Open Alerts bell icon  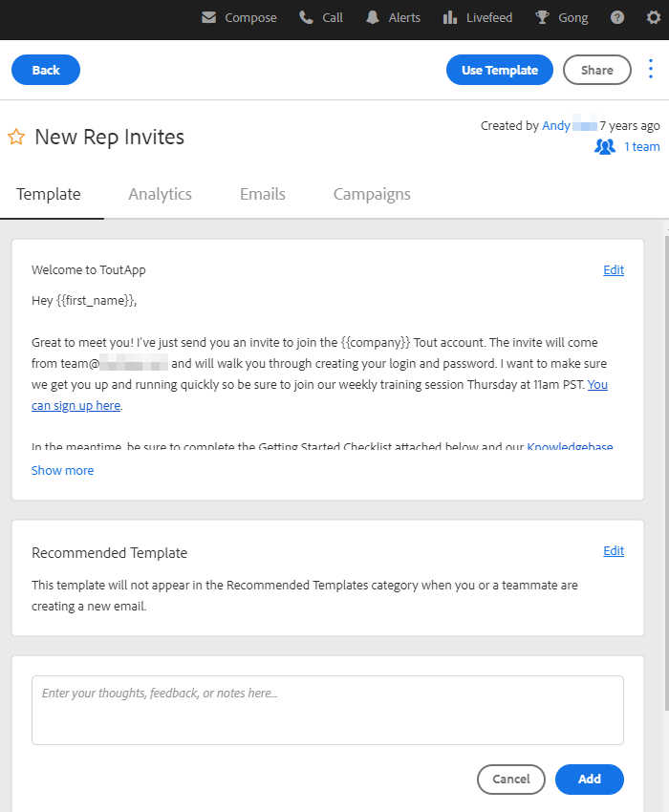pos(372,17)
